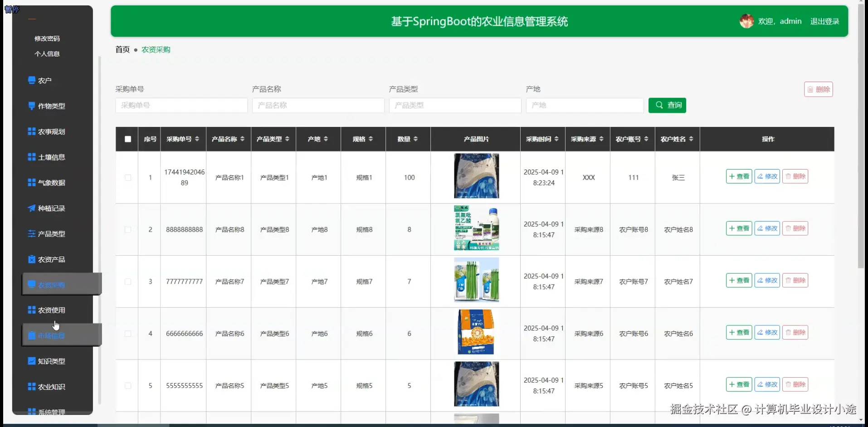Click the 农事规划 grid icon
The height and width of the screenshot is (427, 868).
(x=32, y=131)
